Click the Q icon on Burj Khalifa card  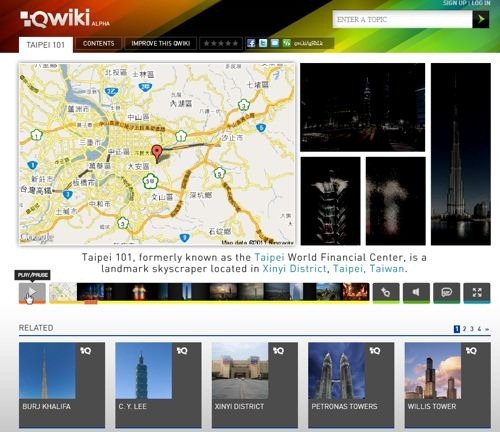coord(85,351)
